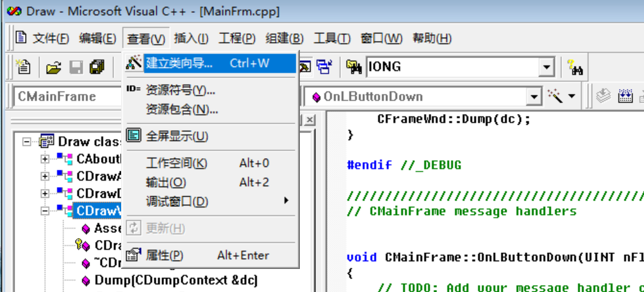644x292 pixels.
Task: Select the Asse member tree item
Action: tap(108, 228)
